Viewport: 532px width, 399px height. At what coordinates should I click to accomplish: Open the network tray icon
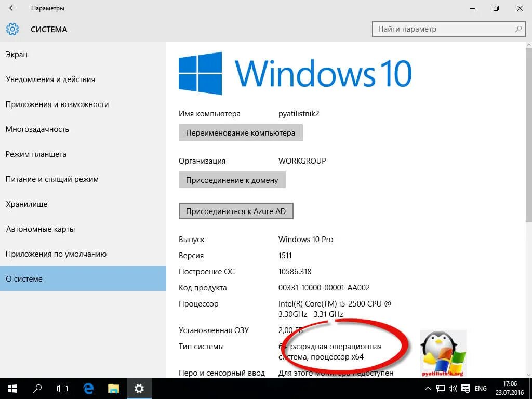[x=441, y=389]
